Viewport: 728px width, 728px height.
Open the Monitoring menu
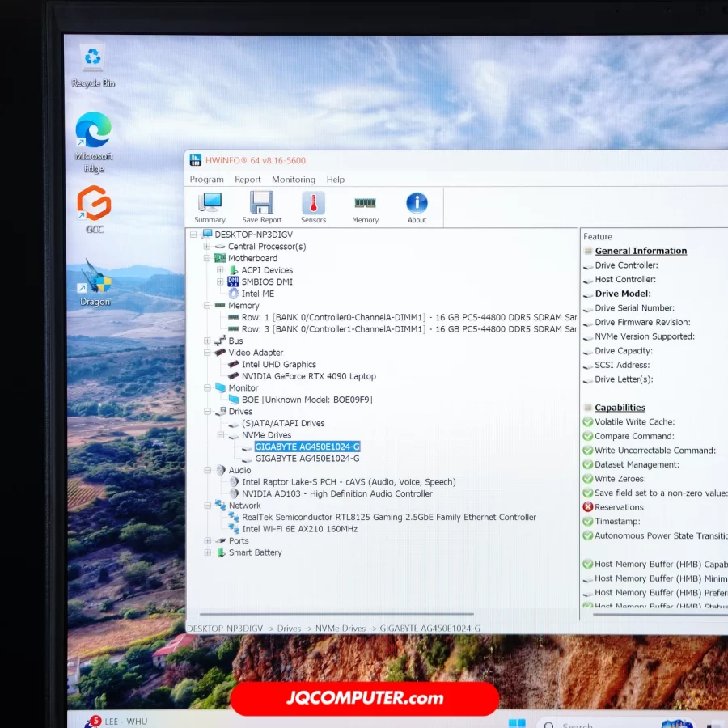click(293, 180)
